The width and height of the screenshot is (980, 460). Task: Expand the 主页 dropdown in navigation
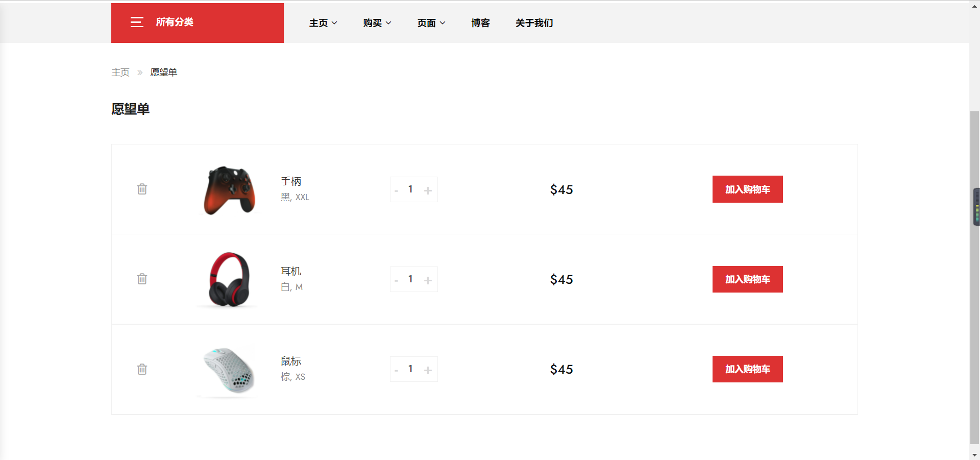pos(323,23)
